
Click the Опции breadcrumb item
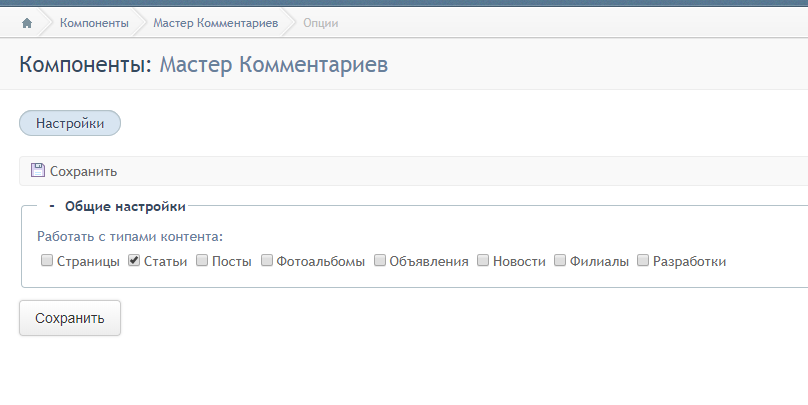pyautogui.click(x=321, y=23)
